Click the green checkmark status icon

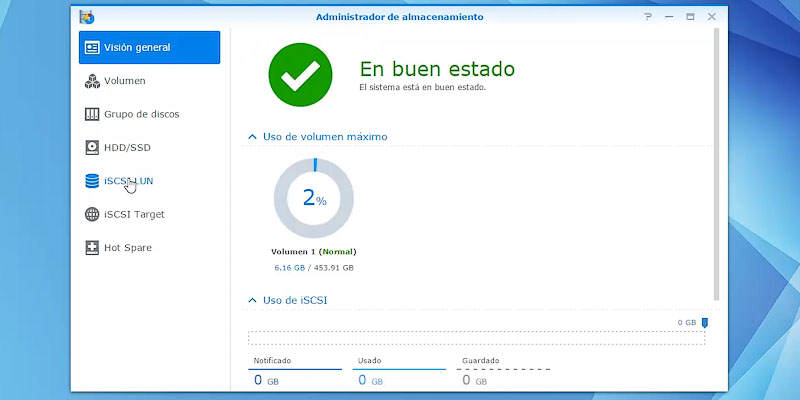300,74
